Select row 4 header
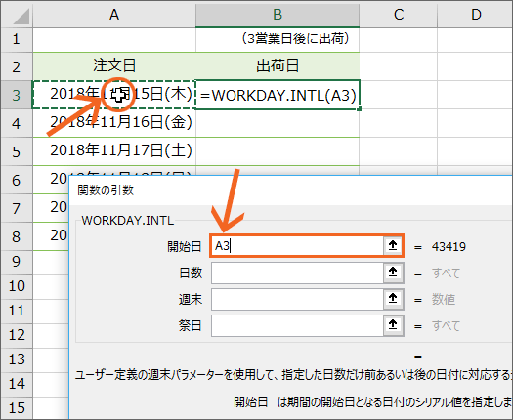This screenshot has width=513, height=420. click(17, 123)
